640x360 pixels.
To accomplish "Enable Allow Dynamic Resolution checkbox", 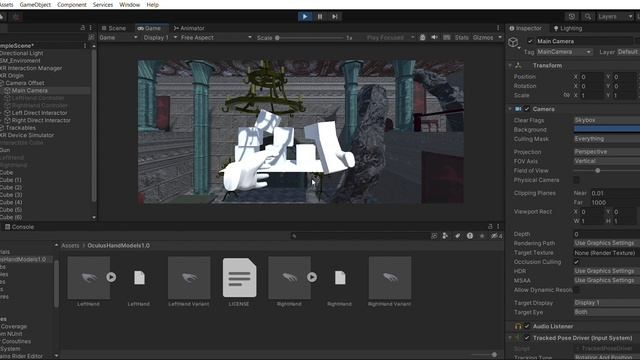I will 576,290.
